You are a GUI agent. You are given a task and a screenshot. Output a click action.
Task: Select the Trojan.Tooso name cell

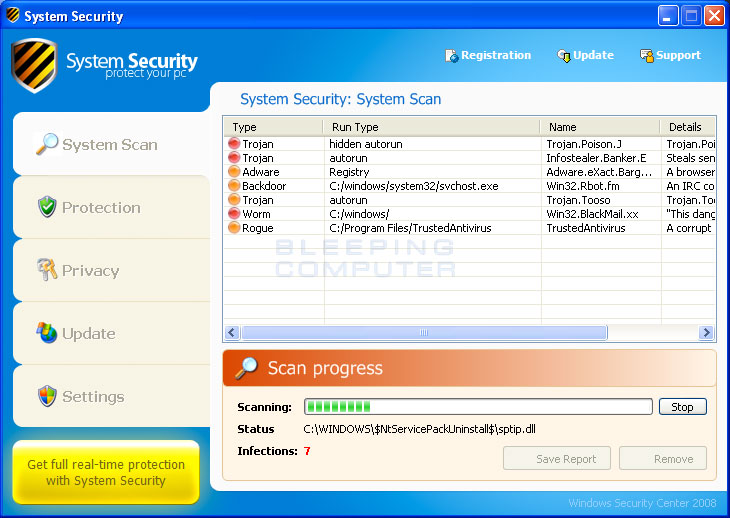578,200
